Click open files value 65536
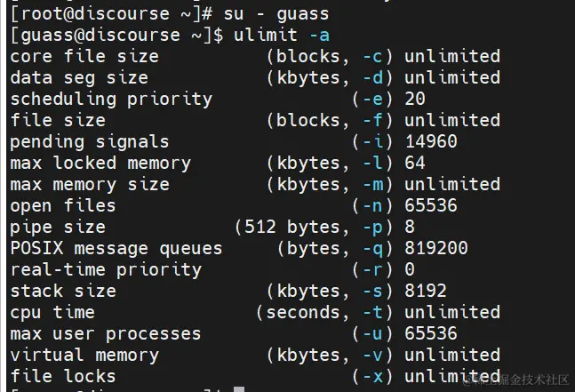Screen dimensions: 575x392 click(430, 206)
